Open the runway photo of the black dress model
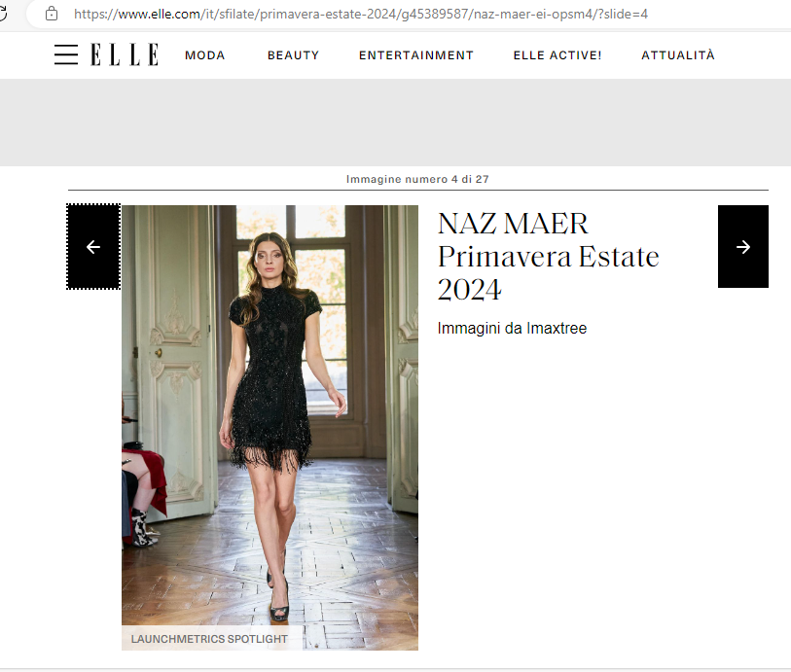This screenshot has width=791, height=672. coord(270,428)
